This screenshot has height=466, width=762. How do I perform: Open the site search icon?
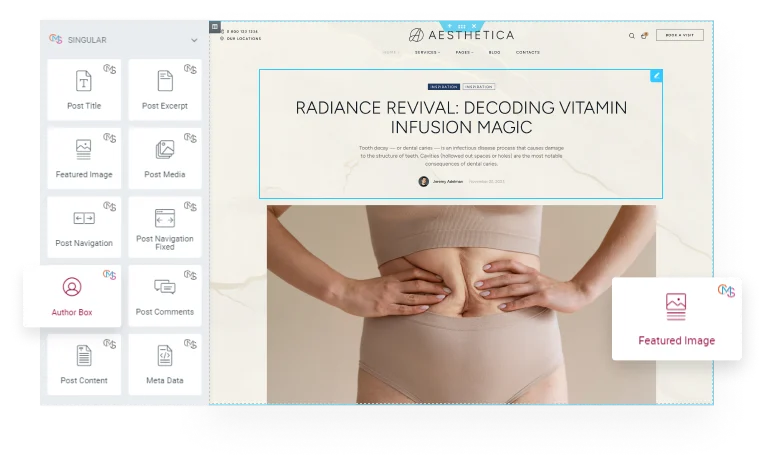pyautogui.click(x=632, y=35)
